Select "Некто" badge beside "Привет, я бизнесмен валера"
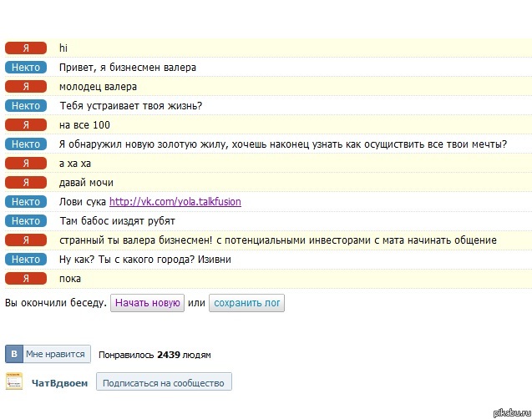Viewport: 532px width, 419px height. click(x=26, y=68)
